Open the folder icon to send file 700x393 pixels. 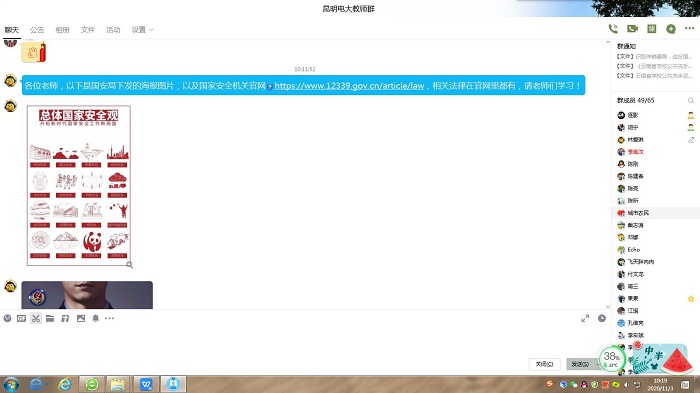pyautogui.click(x=50, y=318)
